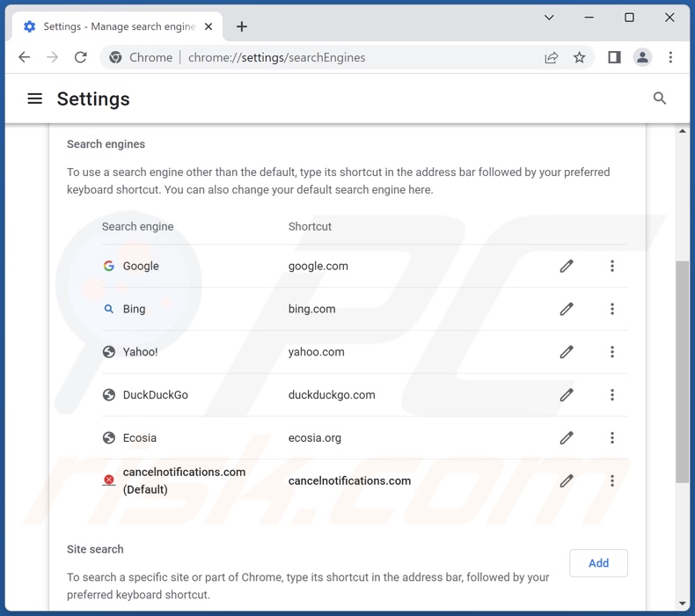Viewport: 695px width, 616px height.
Task: Search settings with magnifier icon
Action: pos(660,99)
